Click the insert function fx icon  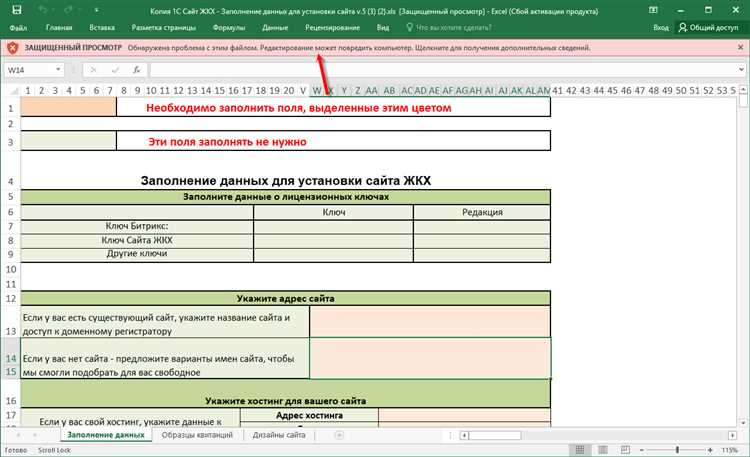pyautogui.click(x=136, y=70)
